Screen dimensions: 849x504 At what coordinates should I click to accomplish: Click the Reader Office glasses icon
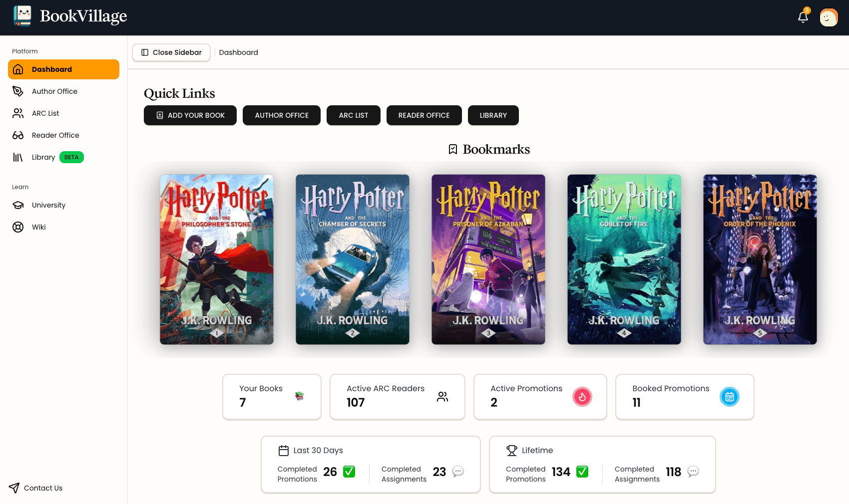point(18,135)
